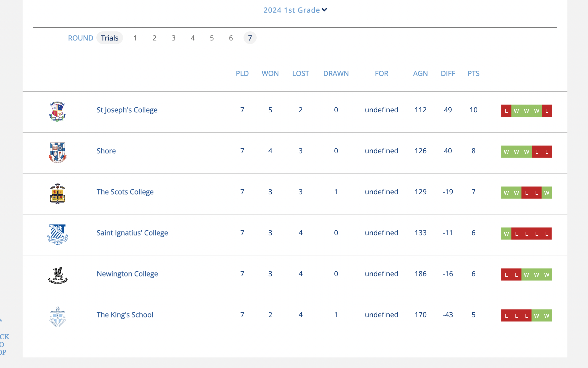Click the AGN column header

421,73
